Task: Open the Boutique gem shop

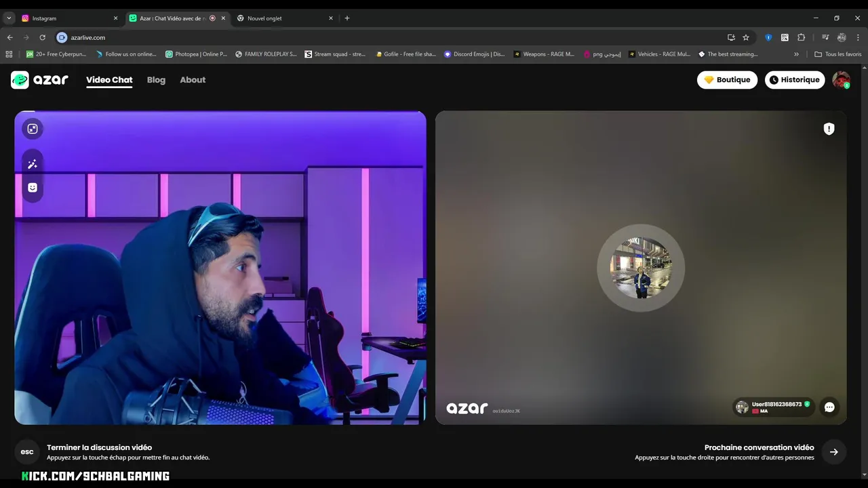Action: tap(727, 80)
